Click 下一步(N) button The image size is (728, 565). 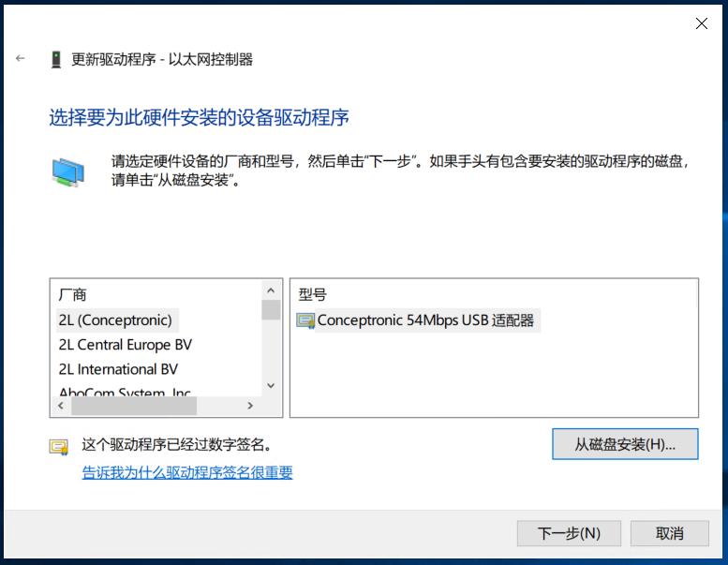pos(569,533)
